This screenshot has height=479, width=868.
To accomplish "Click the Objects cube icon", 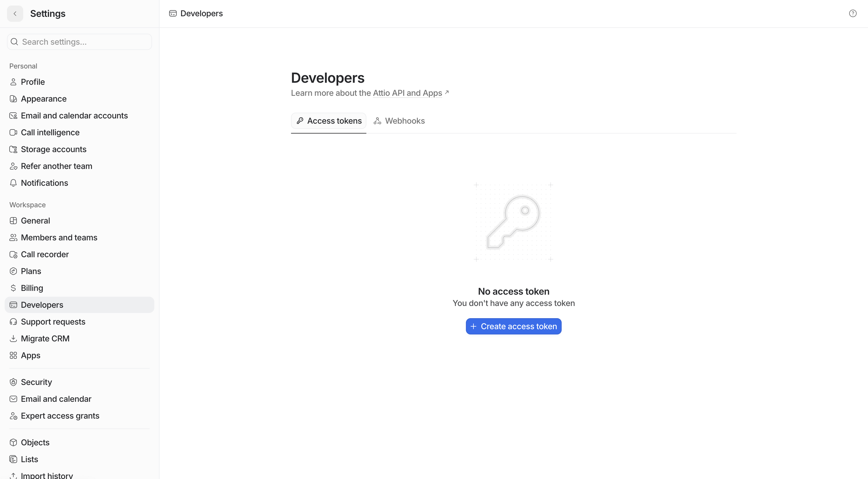I will tap(13, 442).
